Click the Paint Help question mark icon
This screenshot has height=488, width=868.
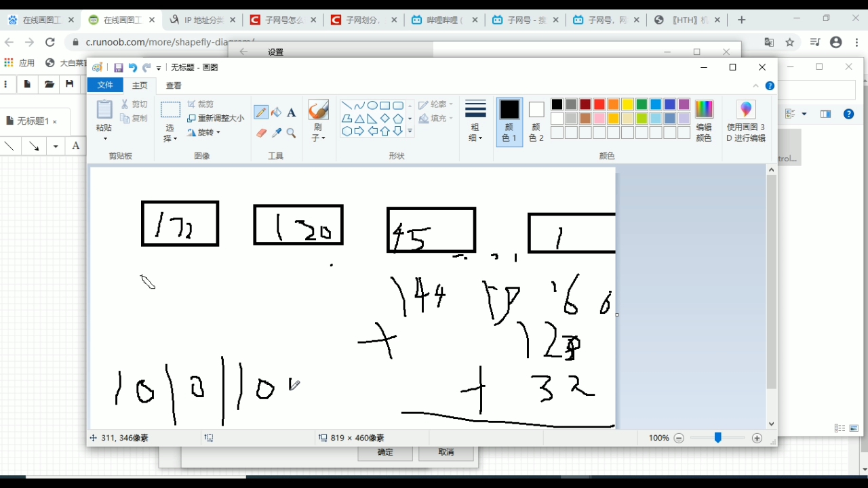tap(770, 86)
